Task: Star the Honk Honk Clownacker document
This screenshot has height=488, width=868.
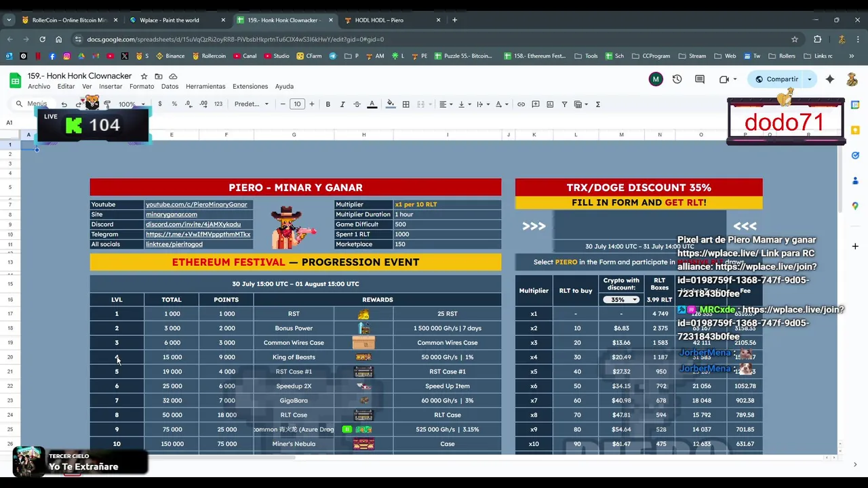Action: pyautogui.click(x=144, y=77)
